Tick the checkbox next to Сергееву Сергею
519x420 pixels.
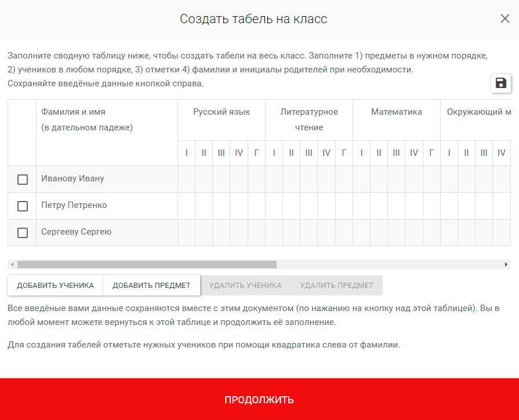(23, 233)
